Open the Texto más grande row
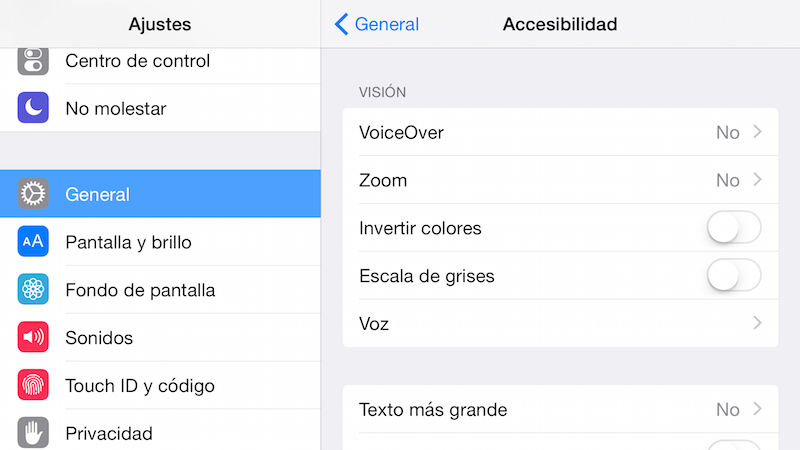Viewport: 800px width, 450px height. [x=560, y=409]
